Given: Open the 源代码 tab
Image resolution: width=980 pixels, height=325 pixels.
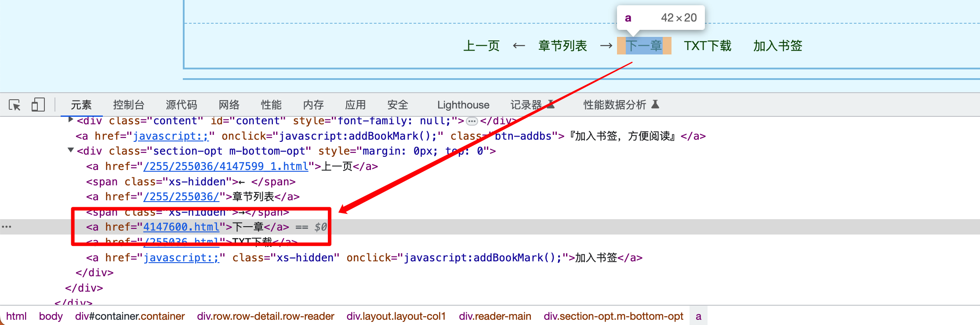Looking at the screenshot, I should point(181,105).
